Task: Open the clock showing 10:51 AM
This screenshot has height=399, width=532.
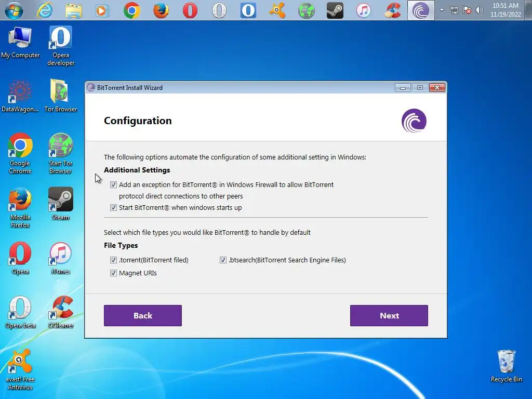Action: click(x=506, y=10)
